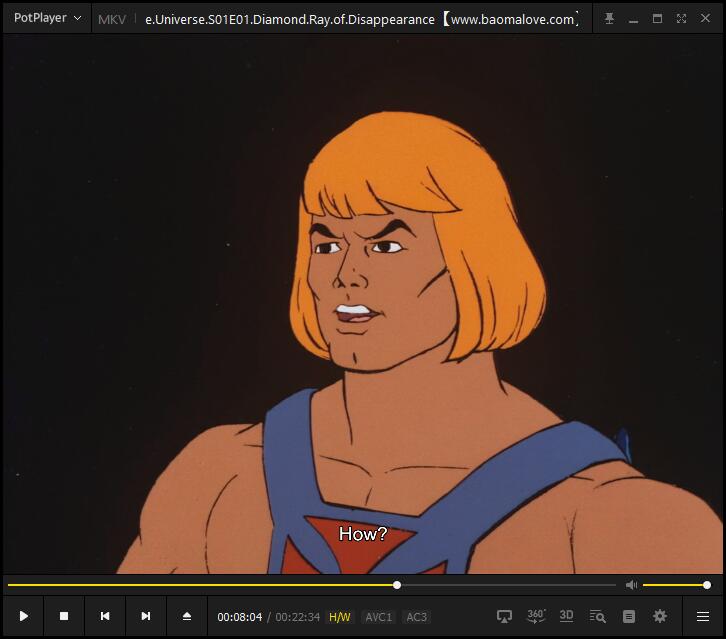Close the PotPlayer window
The width and height of the screenshot is (726, 639).
pyautogui.click(x=705, y=18)
